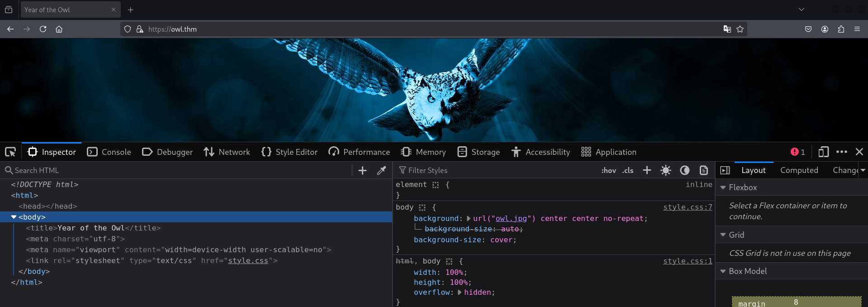
Task: Click the red error count indicator
Action: coord(797,152)
